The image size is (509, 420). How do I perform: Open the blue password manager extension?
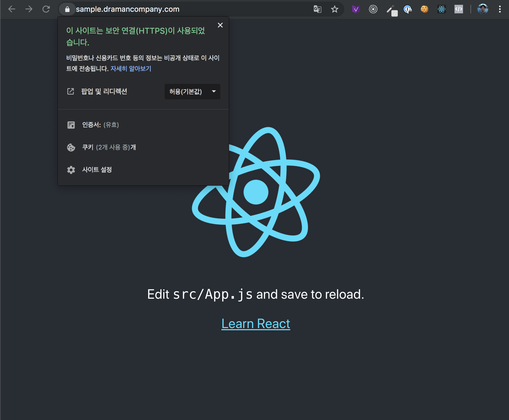[407, 9]
